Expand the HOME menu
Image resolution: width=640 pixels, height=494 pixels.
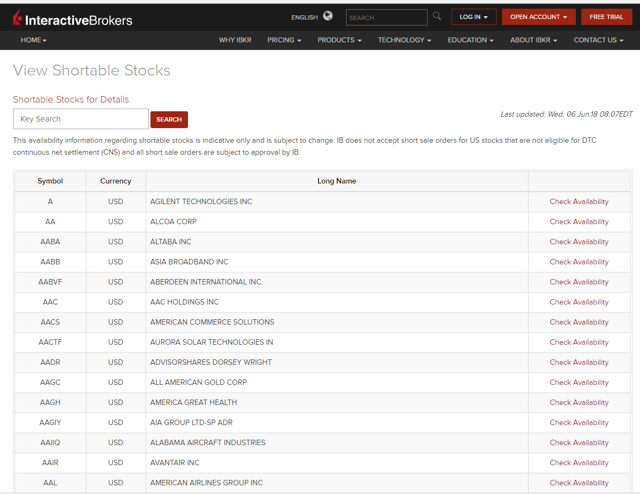pos(33,40)
